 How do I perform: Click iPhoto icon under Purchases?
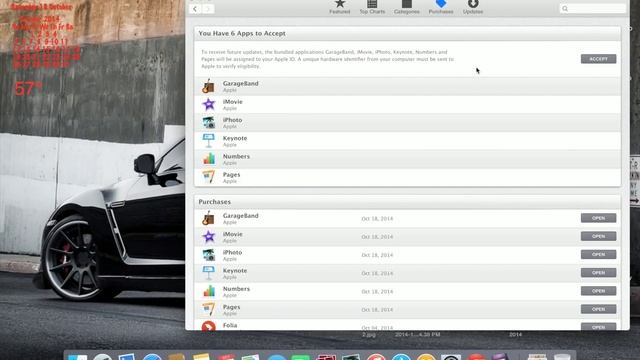tap(209, 255)
